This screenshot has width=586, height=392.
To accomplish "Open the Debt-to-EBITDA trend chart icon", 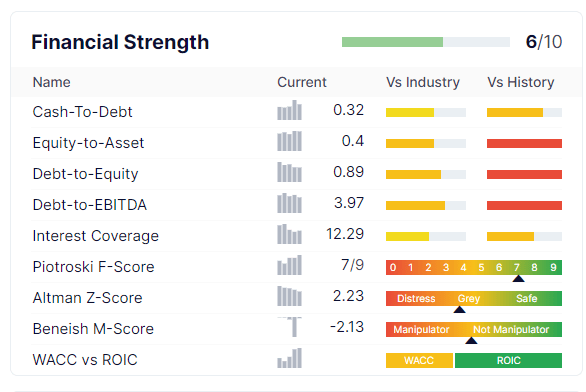I will (x=289, y=203).
